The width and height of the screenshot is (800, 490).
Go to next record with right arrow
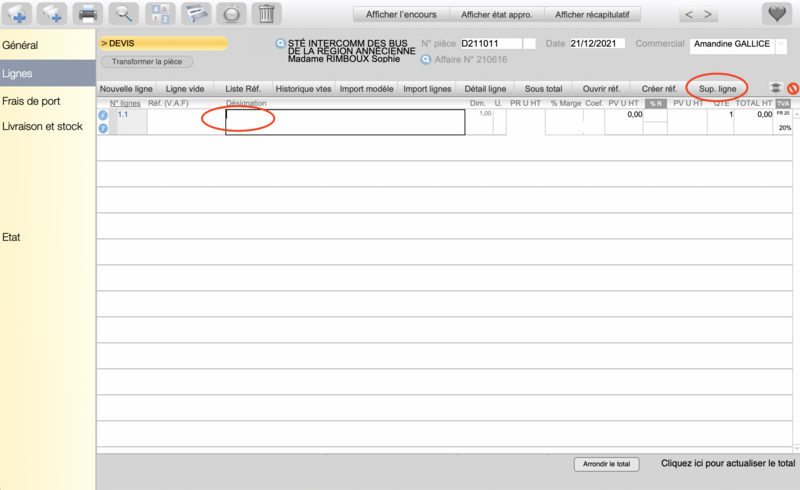(x=709, y=15)
